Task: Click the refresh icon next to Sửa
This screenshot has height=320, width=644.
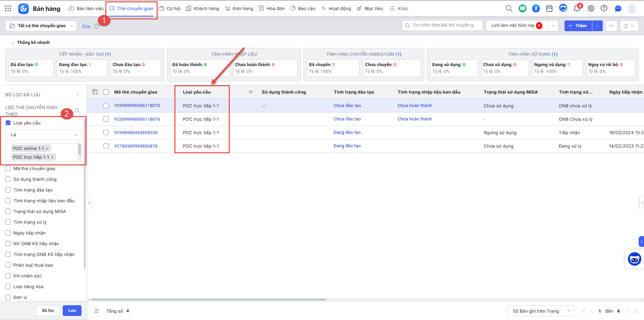Action: 97,26
